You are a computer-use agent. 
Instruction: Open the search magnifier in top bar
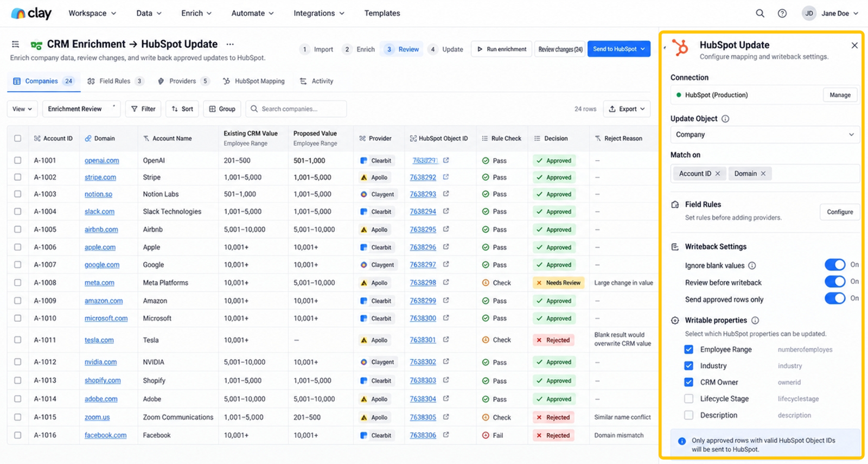pos(760,14)
